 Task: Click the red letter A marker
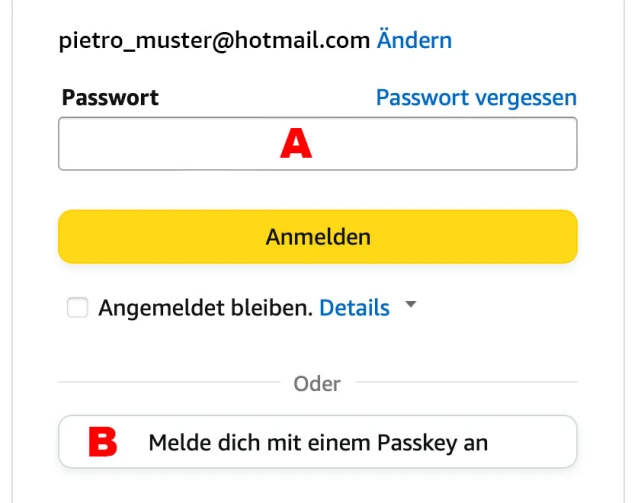pyautogui.click(x=295, y=145)
